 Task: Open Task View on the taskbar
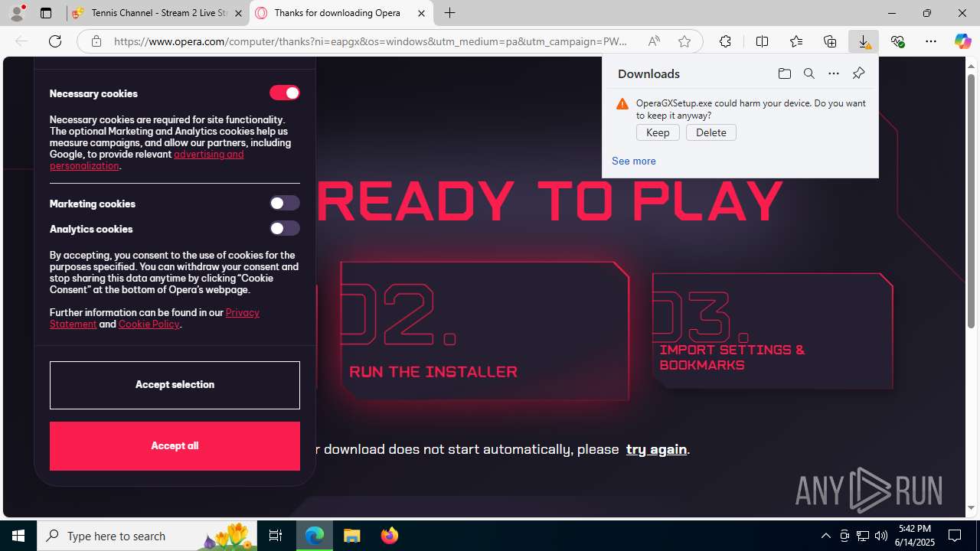pos(276,536)
